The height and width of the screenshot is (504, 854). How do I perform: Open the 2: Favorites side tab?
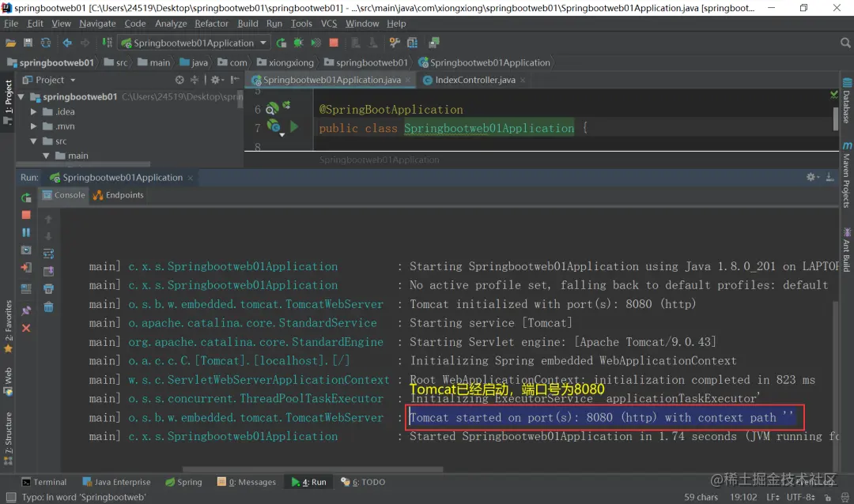tap(8, 328)
